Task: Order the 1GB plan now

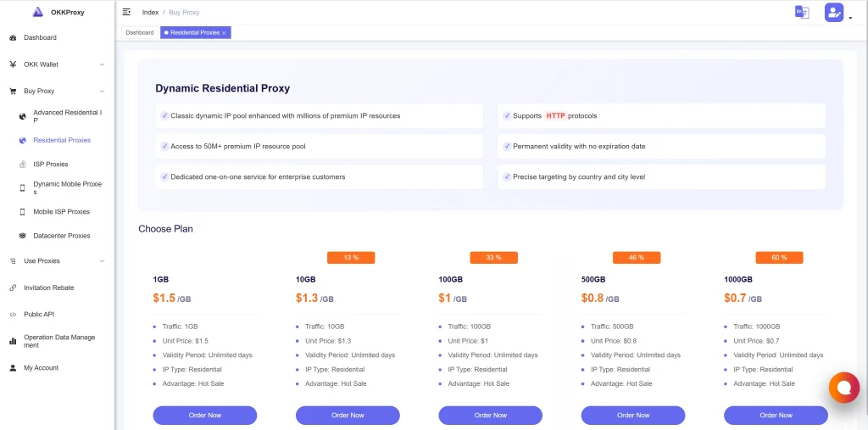Action: [205, 415]
